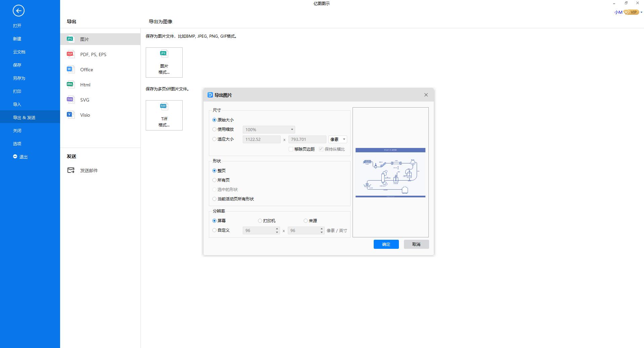Open the Visio export icon
The height and width of the screenshot is (348, 644).
pyautogui.click(x=70, y=115)
